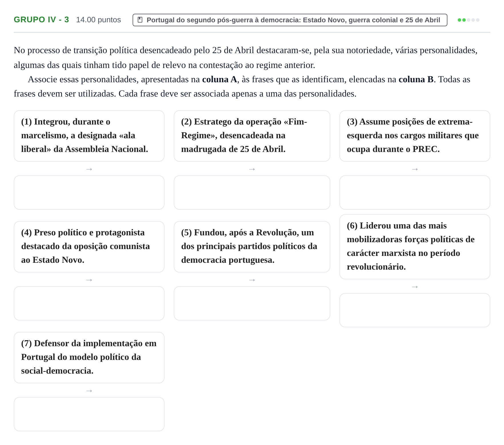Click the bold 'coluna B' text
504x445 pixels.
pyautogui.click(x=416, y=79)
